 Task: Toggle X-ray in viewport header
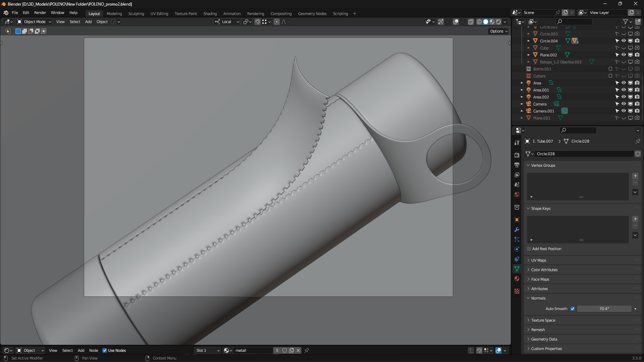471,22
